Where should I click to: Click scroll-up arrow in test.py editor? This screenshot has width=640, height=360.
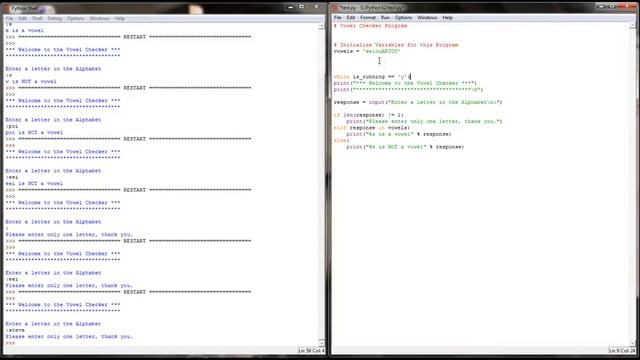(x=633, y=25)
